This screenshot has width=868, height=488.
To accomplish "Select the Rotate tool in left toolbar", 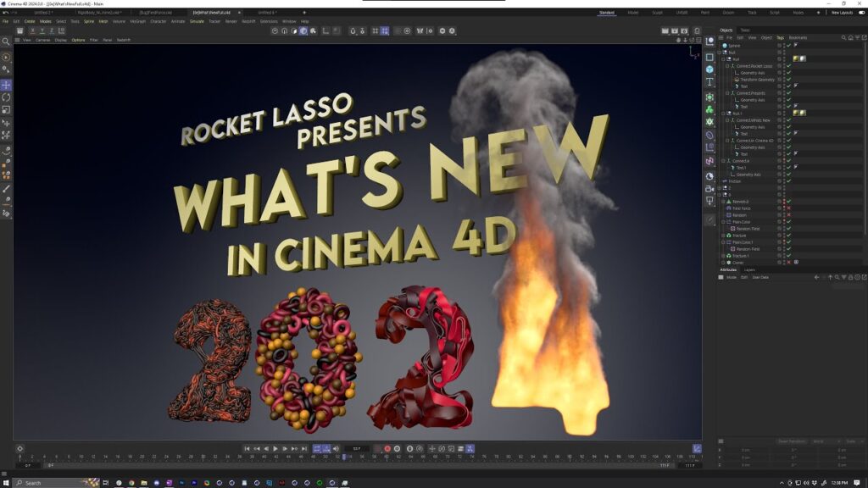I will click(x=6, y=97).
